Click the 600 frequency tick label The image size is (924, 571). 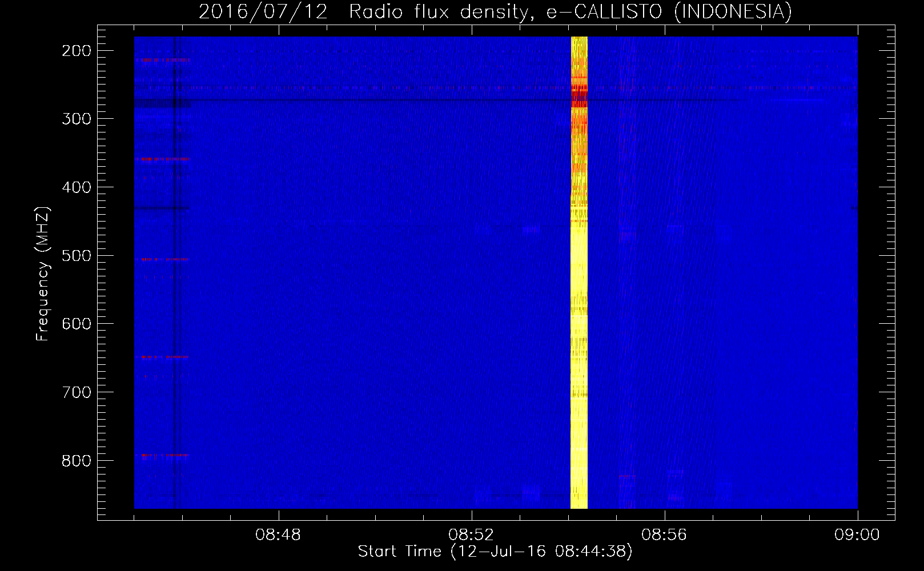[x=77, y=324]
